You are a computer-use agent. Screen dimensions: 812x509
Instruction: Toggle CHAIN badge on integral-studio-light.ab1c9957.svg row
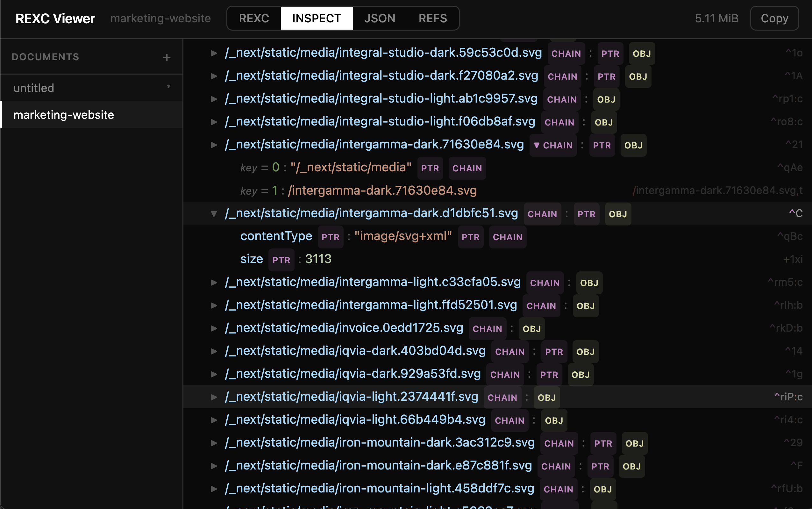pos(561,99)
